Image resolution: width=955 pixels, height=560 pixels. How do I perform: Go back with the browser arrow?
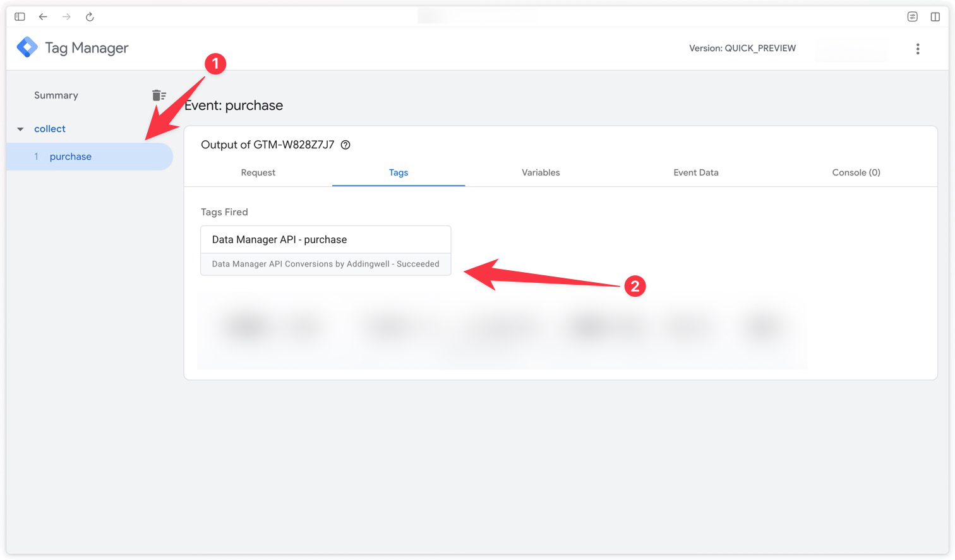[x=43, y=17]
